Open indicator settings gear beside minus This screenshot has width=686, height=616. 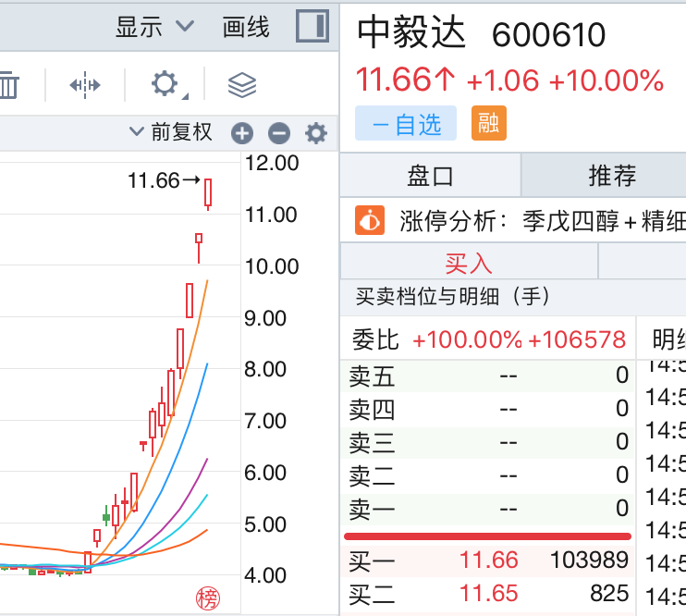(x=316, y=133)
